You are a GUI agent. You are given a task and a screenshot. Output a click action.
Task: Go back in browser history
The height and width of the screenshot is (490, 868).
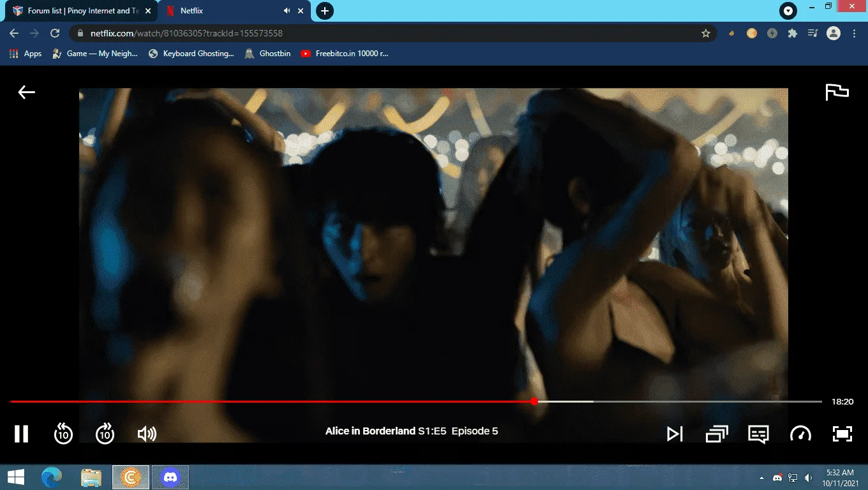pos(14,33)
